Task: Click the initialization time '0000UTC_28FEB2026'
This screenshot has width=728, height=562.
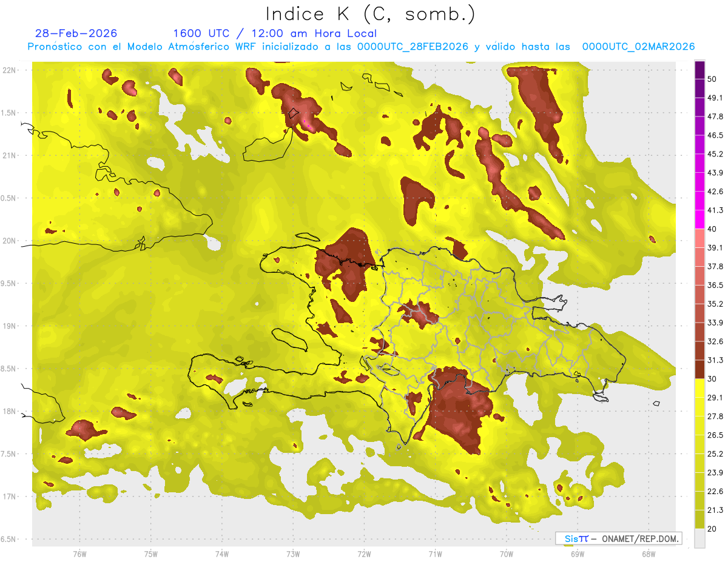Action: click(x=413, y=47)
